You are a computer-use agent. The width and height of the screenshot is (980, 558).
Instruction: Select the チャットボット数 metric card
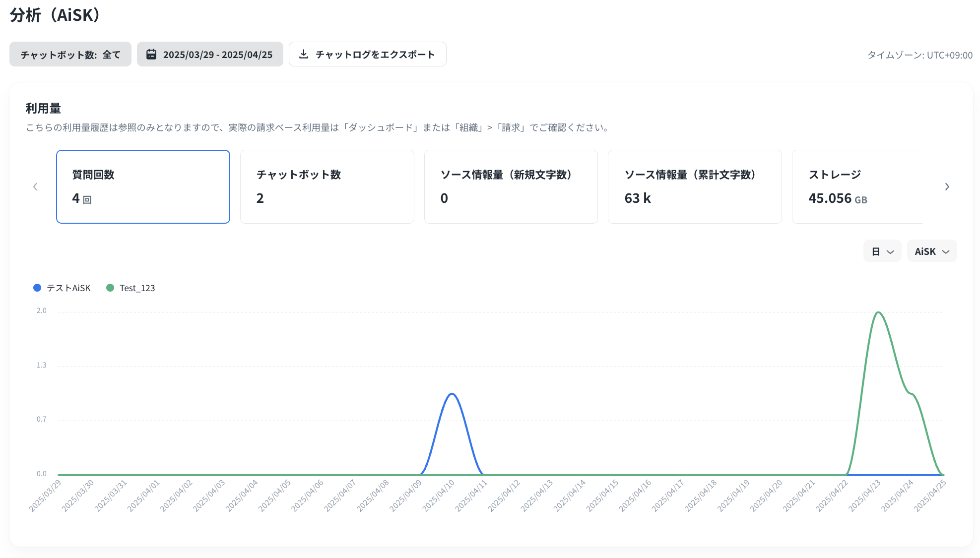[327, 186]
